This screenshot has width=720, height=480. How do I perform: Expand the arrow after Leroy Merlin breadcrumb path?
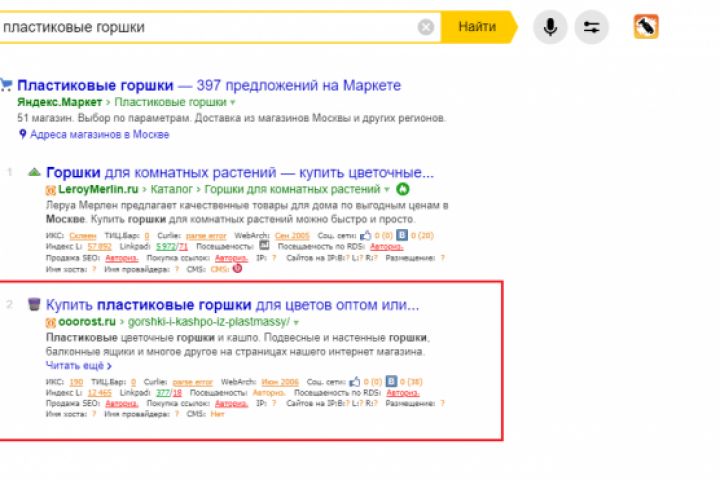pos(386,190)
